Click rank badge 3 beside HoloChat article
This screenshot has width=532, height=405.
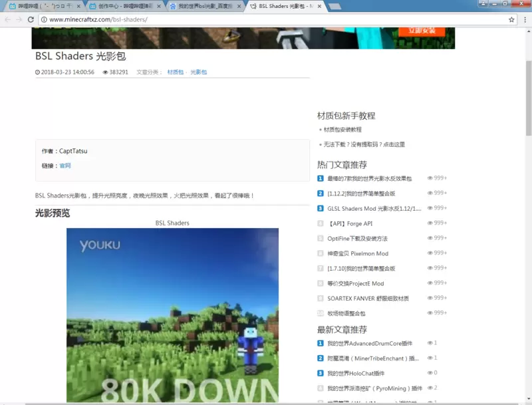click(321, 373)
